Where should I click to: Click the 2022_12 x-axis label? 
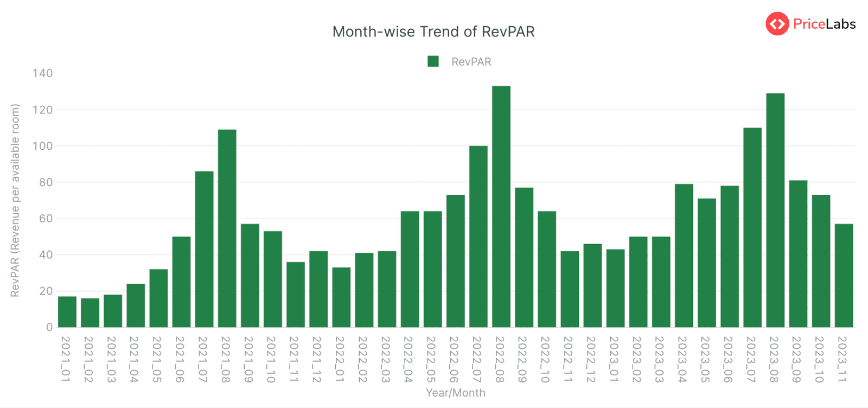[591, 359]
